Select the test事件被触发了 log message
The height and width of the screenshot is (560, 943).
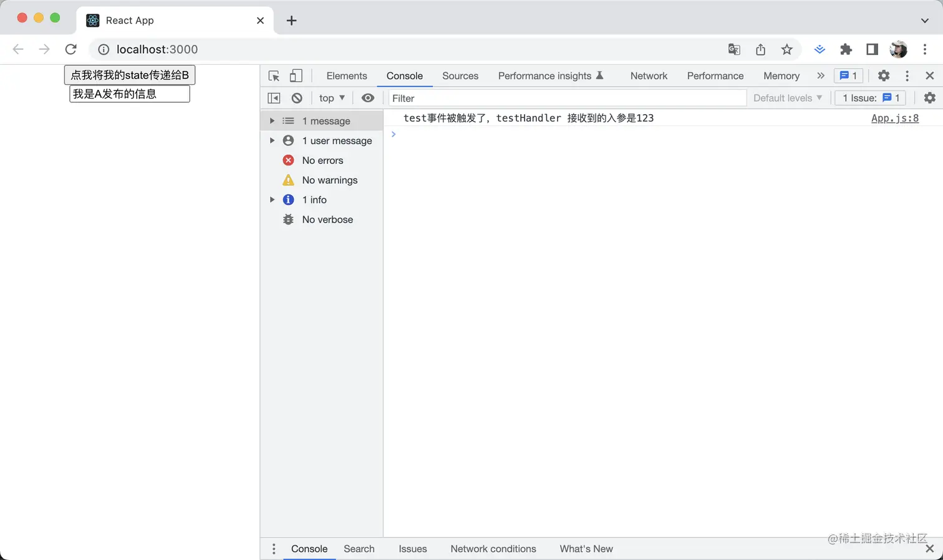[x=529, y=118]
